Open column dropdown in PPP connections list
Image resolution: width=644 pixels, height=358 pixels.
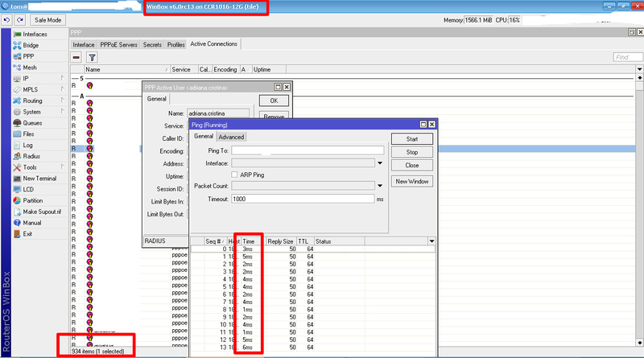point(639,69)
